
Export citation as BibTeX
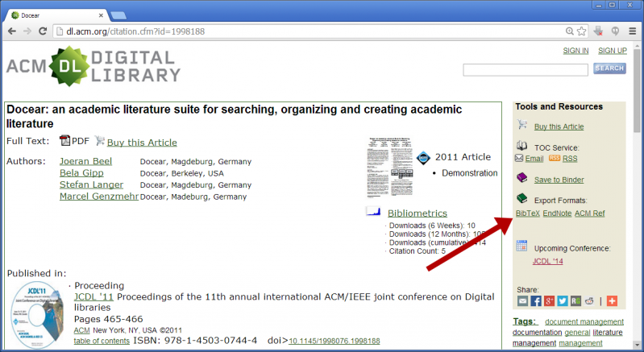pyautogui.click(x=528, y=213)
